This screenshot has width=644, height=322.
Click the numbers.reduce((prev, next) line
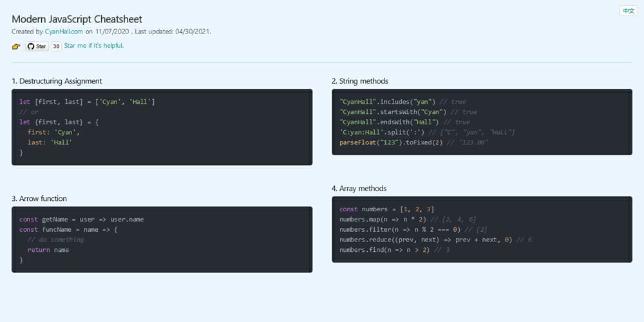pyautogui.click(x=436, y=240)
